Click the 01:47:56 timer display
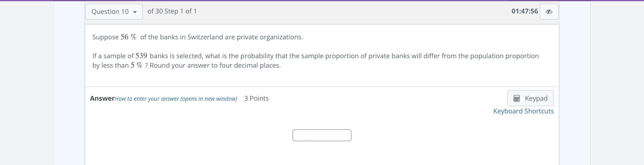 [x=525, y=11]
